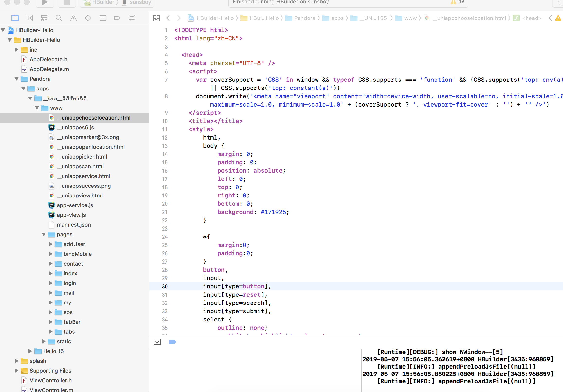Image resolution: width=563 pixels, height=392 pixels.
Task: Run the HBuilder scheme with play button
Action: coord(45,3)
